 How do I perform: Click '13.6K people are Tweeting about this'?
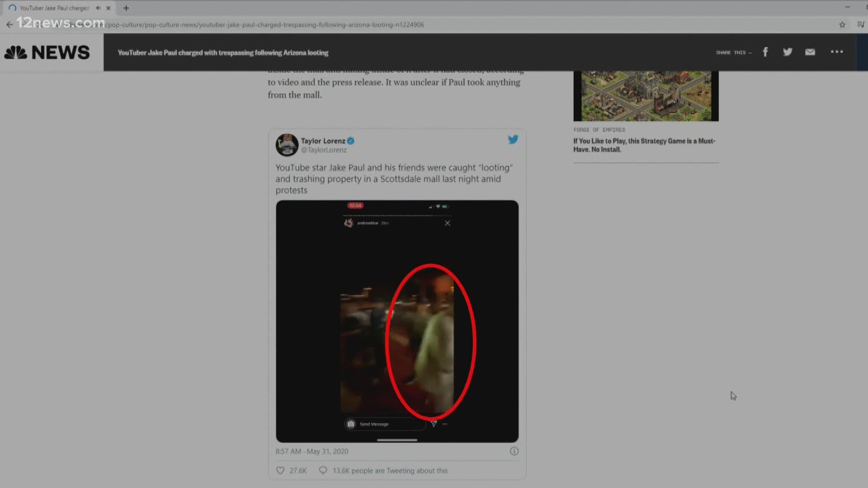pyautogui.click(x=390, y=471)
